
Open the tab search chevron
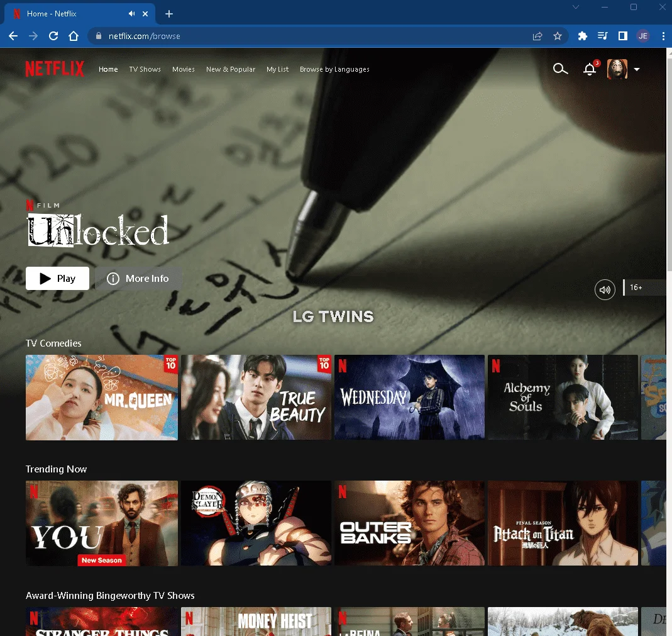point(576,7)
